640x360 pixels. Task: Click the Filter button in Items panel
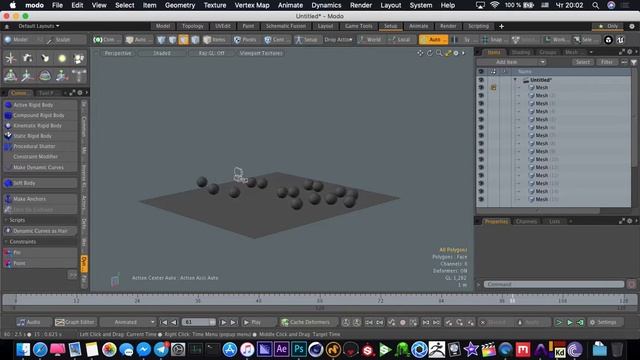coord(607,62)
